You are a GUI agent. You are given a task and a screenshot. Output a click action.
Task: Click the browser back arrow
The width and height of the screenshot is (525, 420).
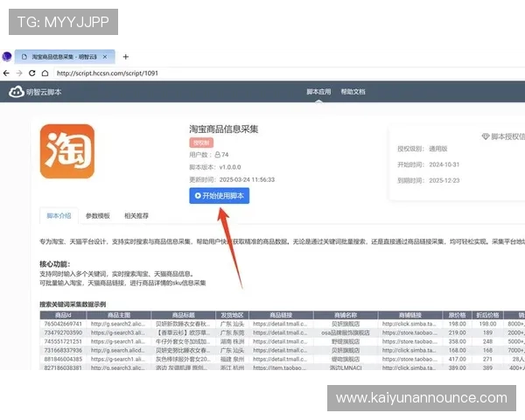(6, 73)
